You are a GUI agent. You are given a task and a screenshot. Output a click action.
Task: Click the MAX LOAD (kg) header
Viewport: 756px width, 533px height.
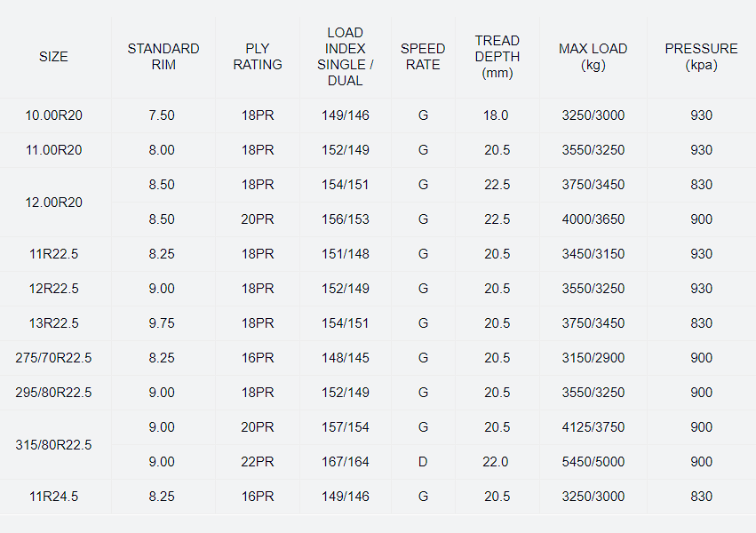coord(593,57)
